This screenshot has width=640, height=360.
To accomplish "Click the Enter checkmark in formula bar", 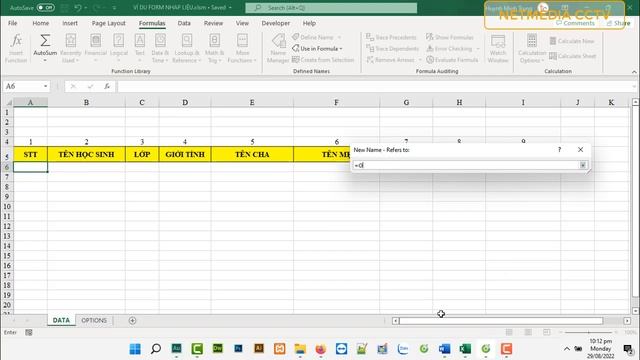I will pyautogui.click(x=90, y=86).
